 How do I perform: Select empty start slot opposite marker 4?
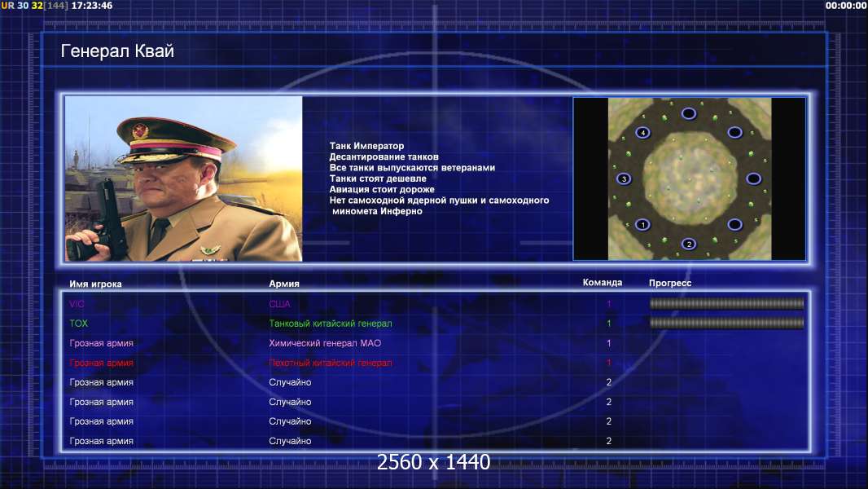click(734, 224)
